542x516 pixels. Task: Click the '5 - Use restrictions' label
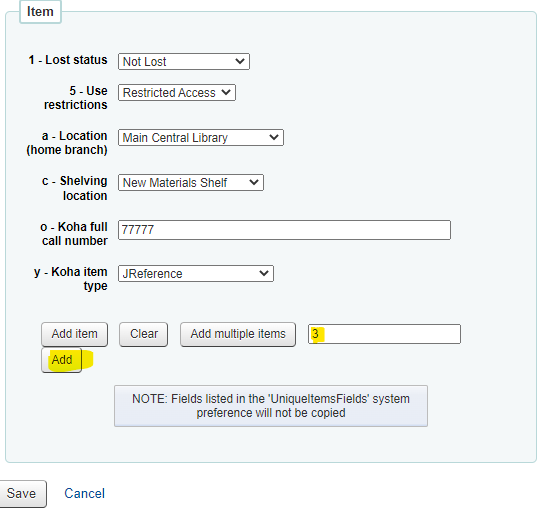[x=76, y=98]
